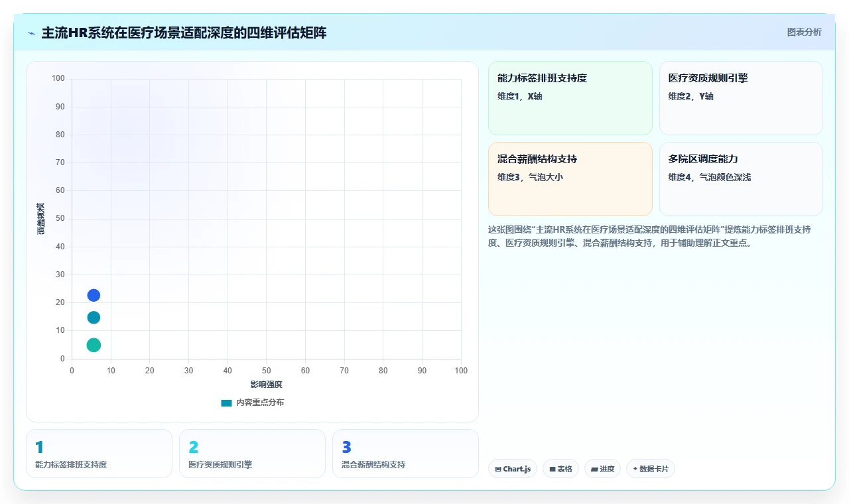Click the square icon in 表格 chip
The height and width of the screenshot is (504, 849).
[x=552, y=470]
